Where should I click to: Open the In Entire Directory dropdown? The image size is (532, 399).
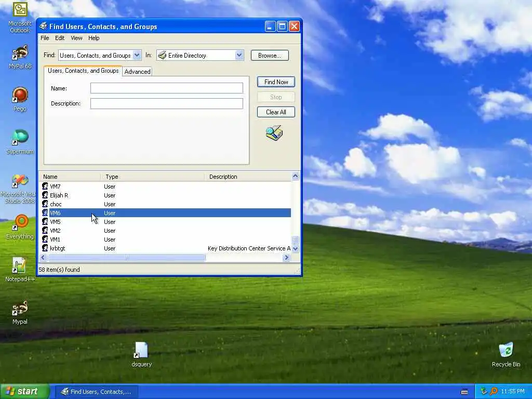pos(239,55)
